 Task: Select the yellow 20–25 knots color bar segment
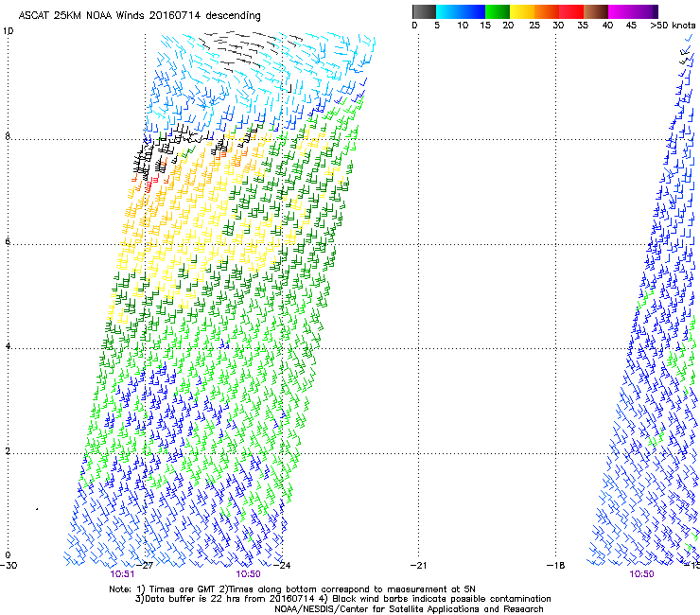click(x=522, y=11)
